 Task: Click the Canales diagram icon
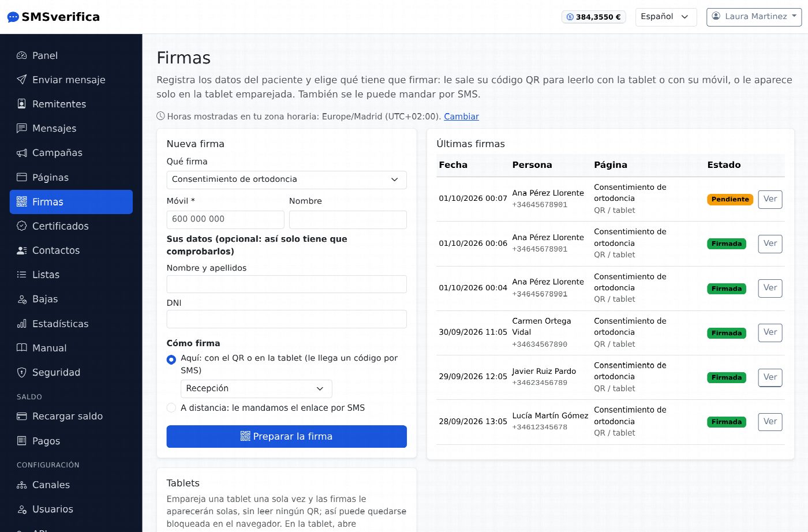click(22, 485)
